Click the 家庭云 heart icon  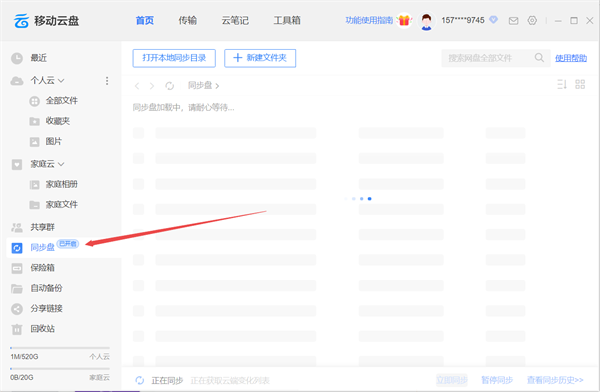point(17,164)
